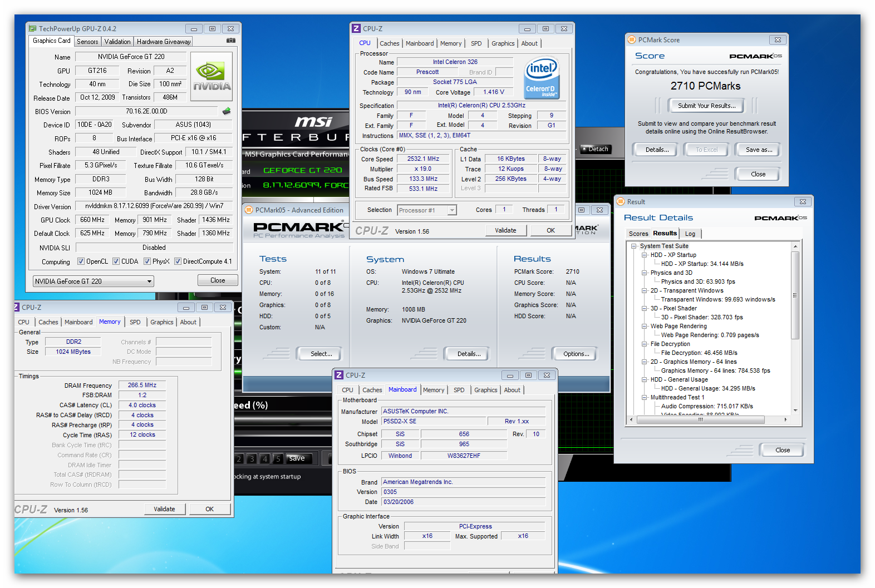Open the Validation tab in GPU-Z
The width and height of the screenshot is (875, 588).
click(117, 42)
